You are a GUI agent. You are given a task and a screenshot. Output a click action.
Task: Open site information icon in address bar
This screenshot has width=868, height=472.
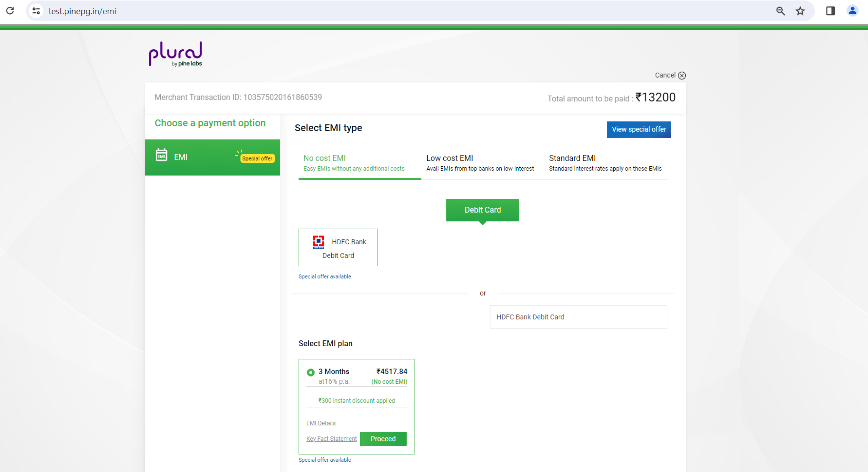(36, 11)
